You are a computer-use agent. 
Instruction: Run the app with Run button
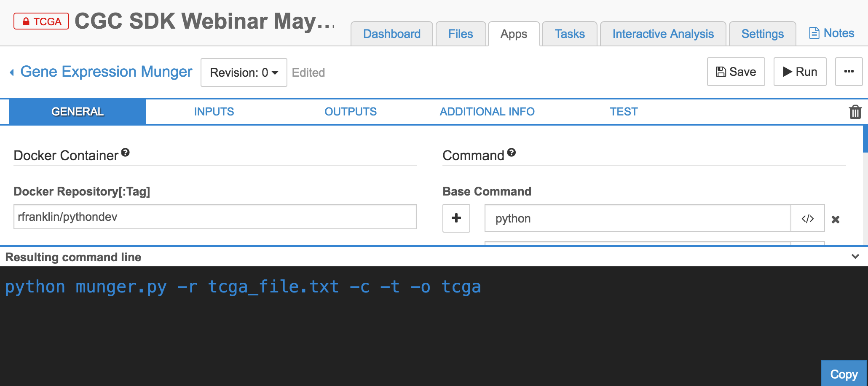tap(800, 72)
